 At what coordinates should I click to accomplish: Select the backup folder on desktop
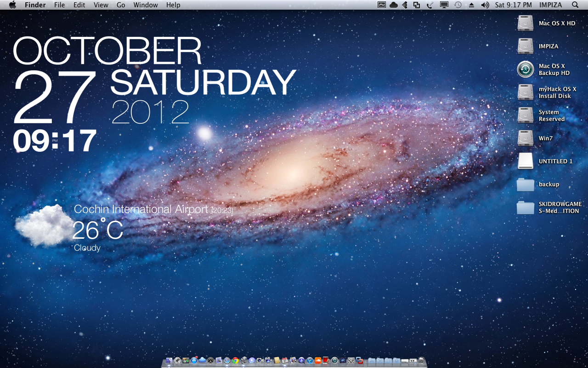pyautogui.click(x=526, y=184)
